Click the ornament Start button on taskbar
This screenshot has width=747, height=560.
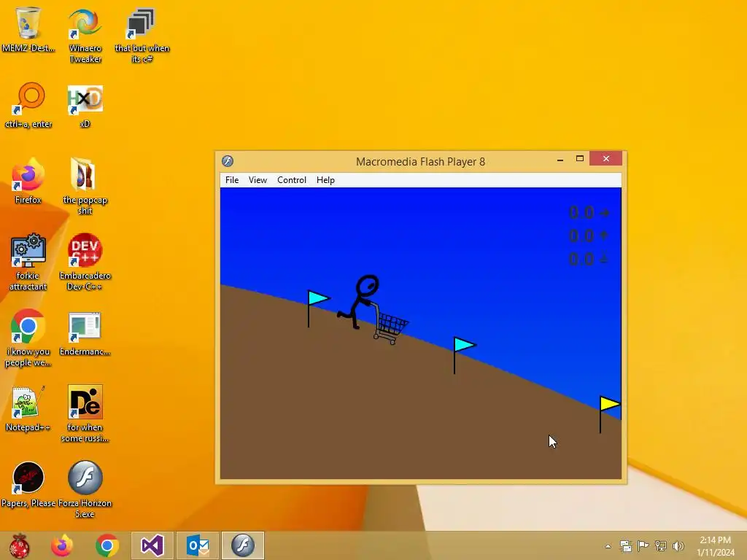pos(20,545)
